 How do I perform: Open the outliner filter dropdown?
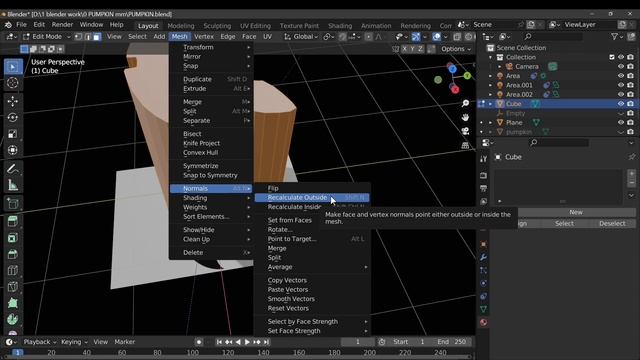coord(617,37)
